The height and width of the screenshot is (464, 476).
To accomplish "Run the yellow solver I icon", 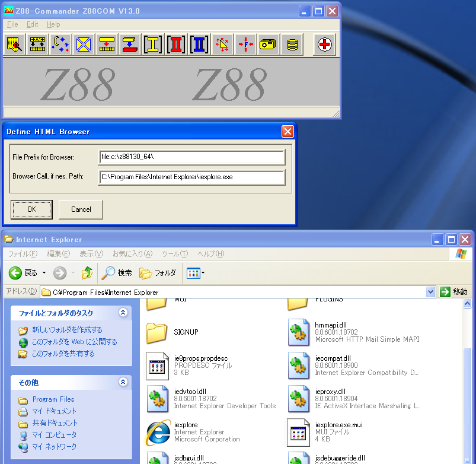I will pos(153,45).
